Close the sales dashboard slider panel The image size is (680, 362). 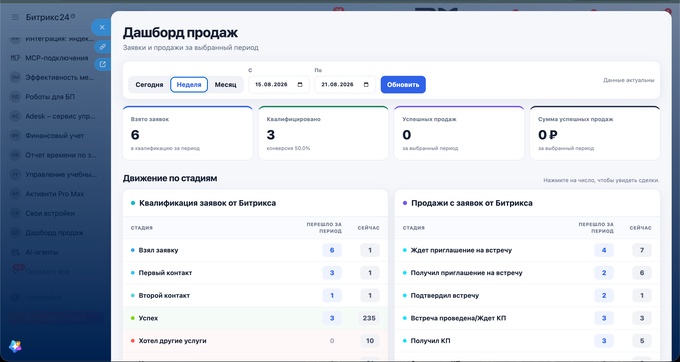[x=102, y=27]
